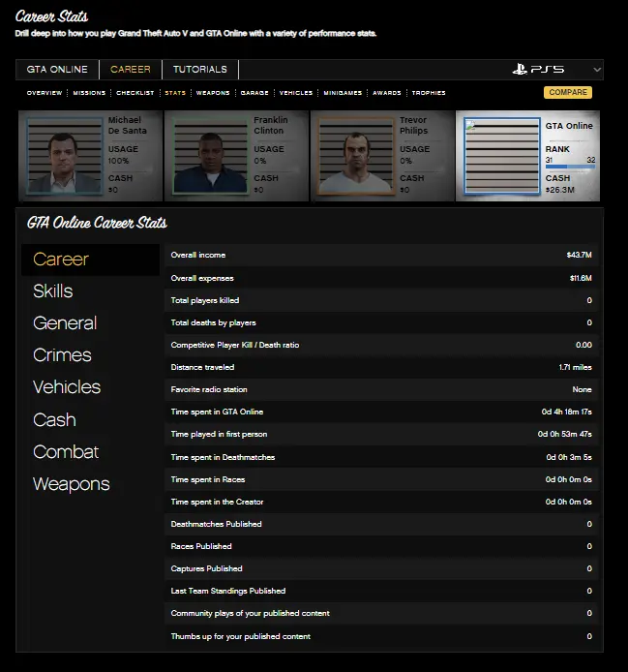Select Franklin Clinton's mugshot portrait
This screenshot has width=628, height=672.
tap(210, 156)
